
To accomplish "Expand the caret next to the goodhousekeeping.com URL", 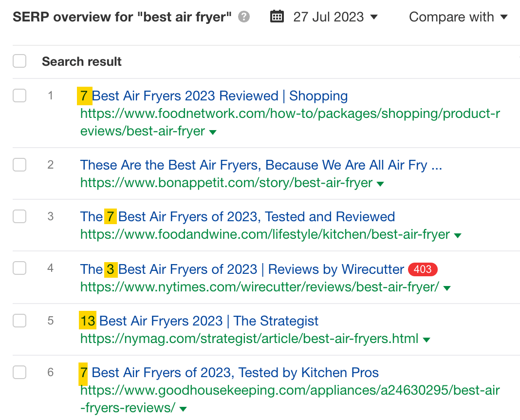I will click(183, 408).
